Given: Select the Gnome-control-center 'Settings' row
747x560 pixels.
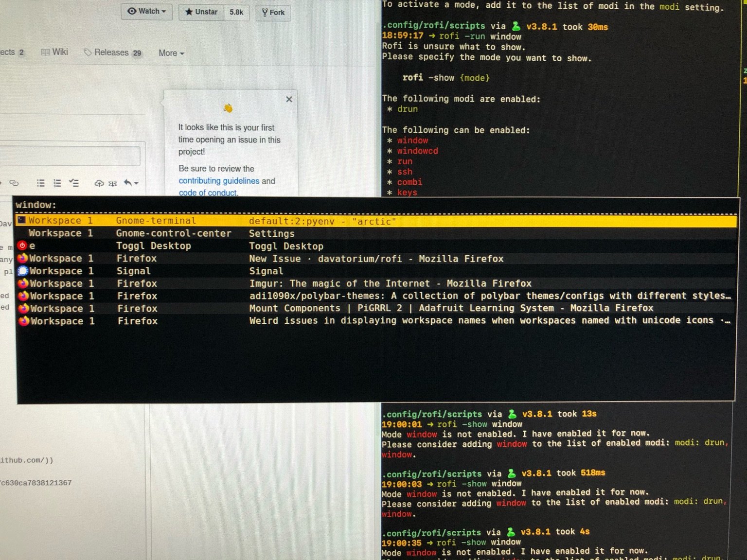Looking at the screenshot, I should click(375, 233).
